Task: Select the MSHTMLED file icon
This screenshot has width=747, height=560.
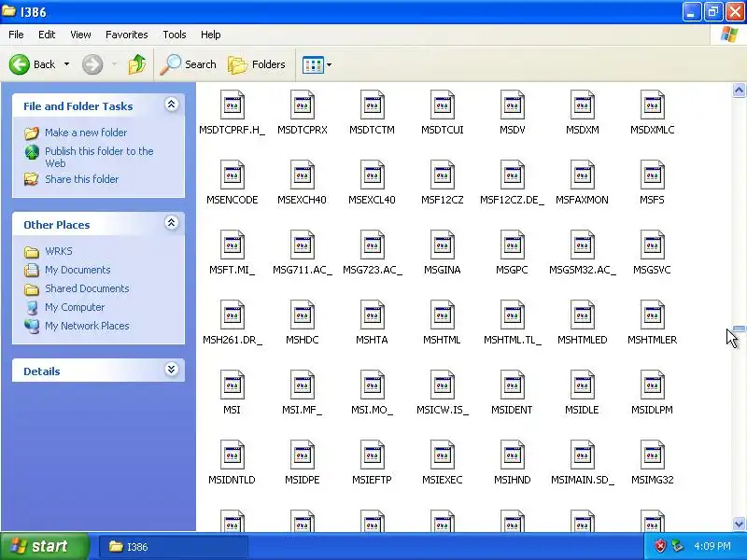Action: pyautogui.click(x=582, y=315)
